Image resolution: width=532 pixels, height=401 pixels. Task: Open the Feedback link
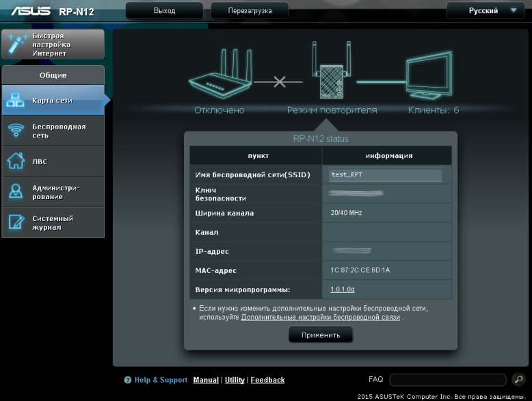pos(267,380)
